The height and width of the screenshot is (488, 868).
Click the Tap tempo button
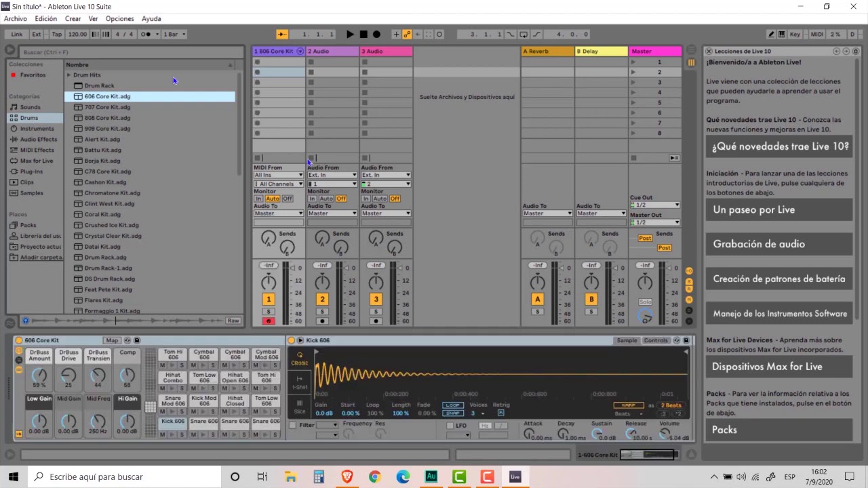click(x=57, y=34)
